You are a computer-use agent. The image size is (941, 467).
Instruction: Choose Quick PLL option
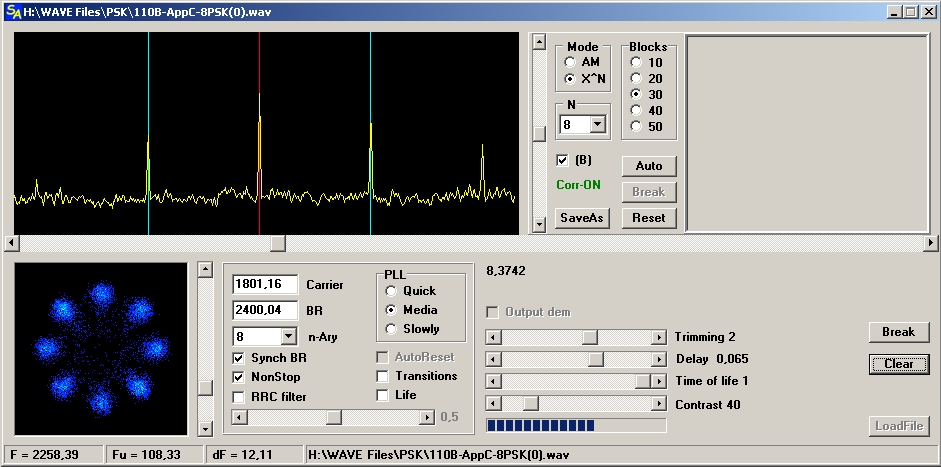pyautogui.click(x=391, y=291)
